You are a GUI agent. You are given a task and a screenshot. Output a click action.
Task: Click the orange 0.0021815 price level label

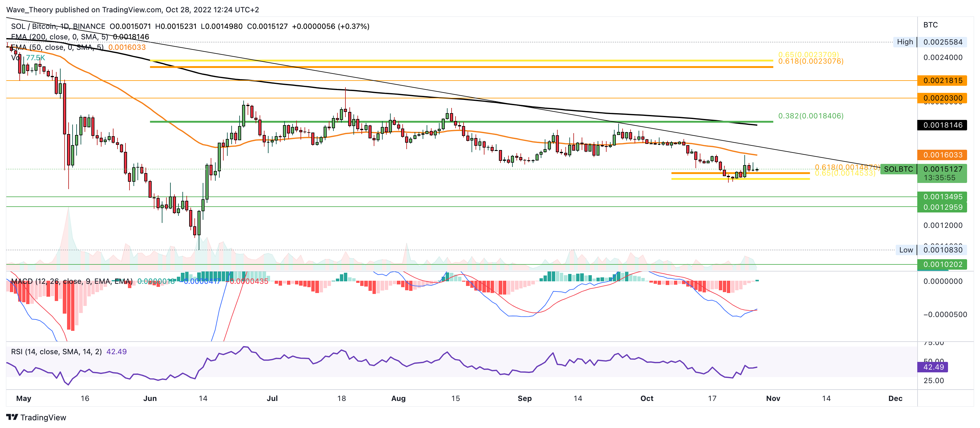tap(942, 80)
